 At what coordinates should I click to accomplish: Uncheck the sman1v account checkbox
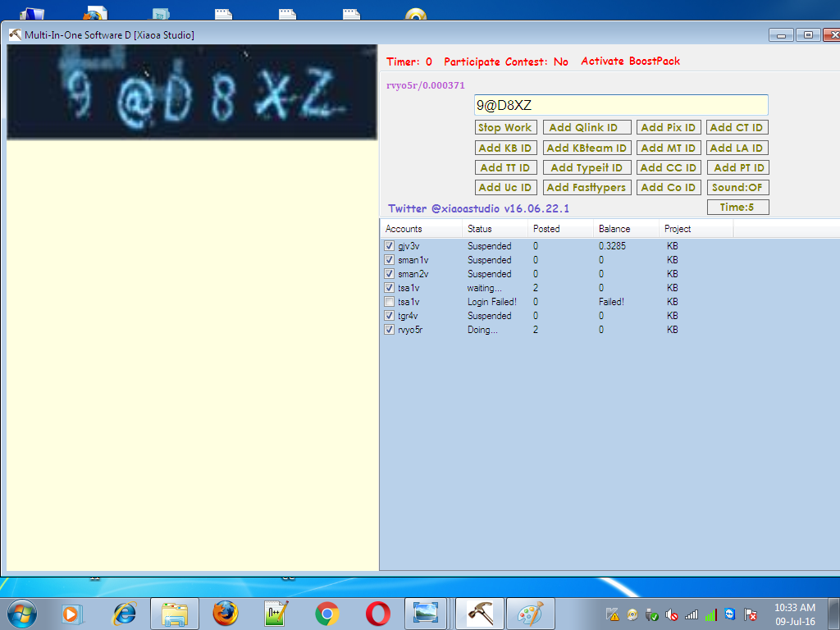click(x=390, y=260)
